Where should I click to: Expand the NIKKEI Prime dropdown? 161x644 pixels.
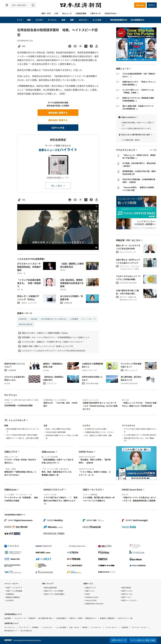click(111, 13)
